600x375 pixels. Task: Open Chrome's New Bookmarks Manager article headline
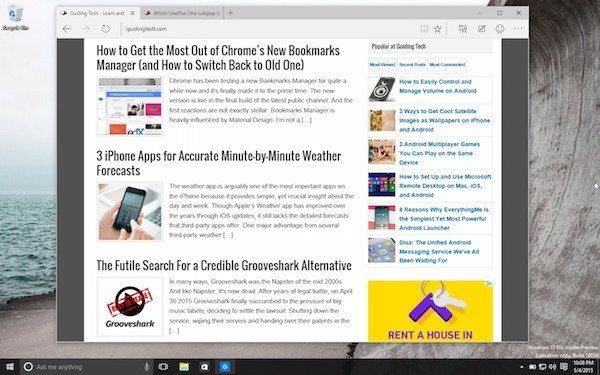tap(218, 57)
